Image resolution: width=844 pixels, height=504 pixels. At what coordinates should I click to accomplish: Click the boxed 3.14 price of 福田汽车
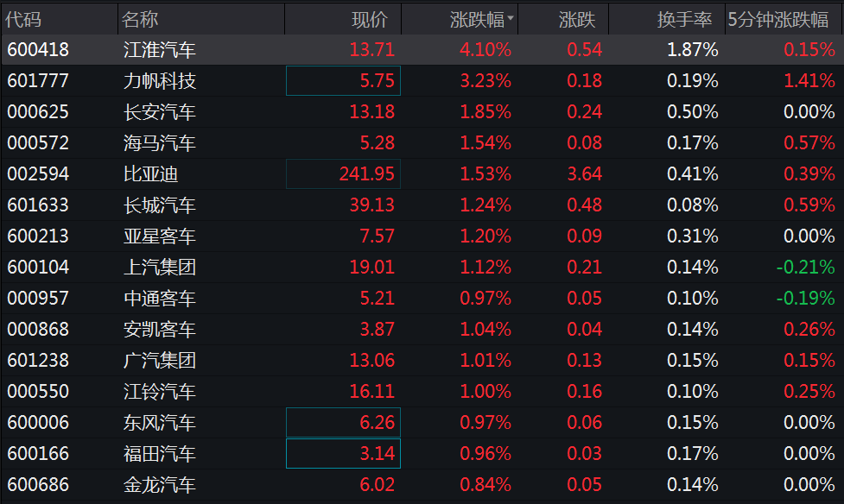[x=344, y=453]
